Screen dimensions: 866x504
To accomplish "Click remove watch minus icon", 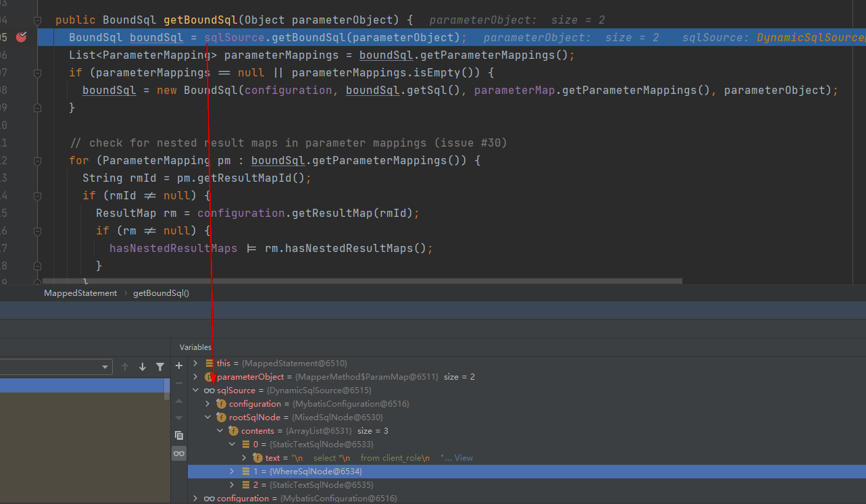I will click(x=179, y=383).
